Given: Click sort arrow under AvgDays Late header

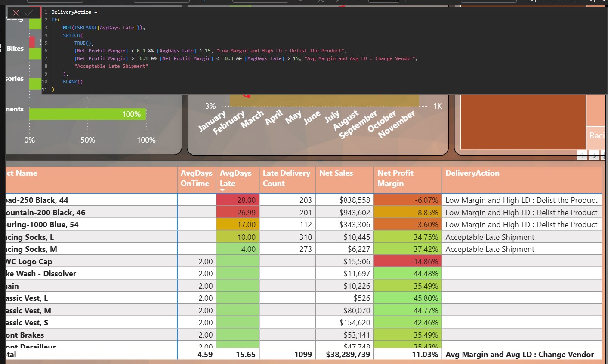Looking at the screenshot, I should pyautogui.click(x=222, y=190).
